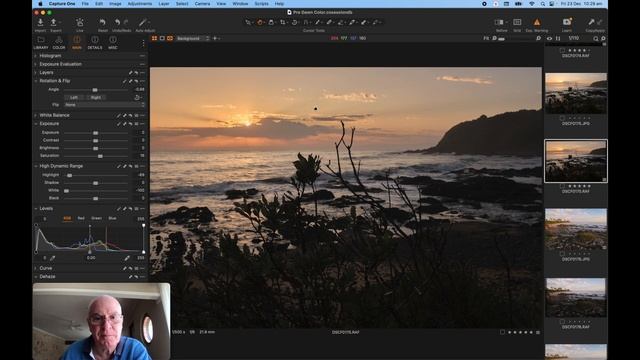Image resolution: width=640 pixels, height=360 pixels.
Task: Open the Flip dropdown set to None
Action: [104, 105]
